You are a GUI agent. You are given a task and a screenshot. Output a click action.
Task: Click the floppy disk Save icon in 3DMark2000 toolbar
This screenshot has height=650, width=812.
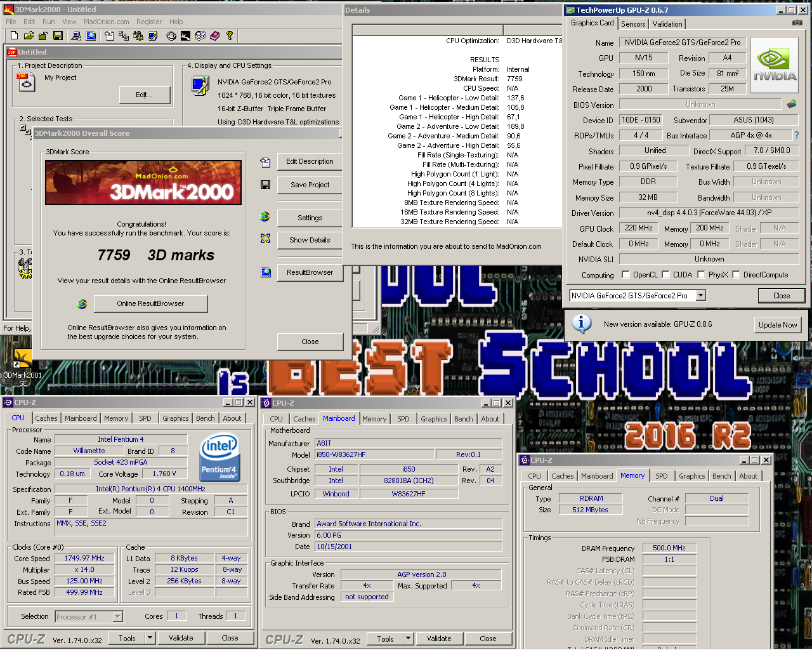pyautogui.click(x=58, y=36)
